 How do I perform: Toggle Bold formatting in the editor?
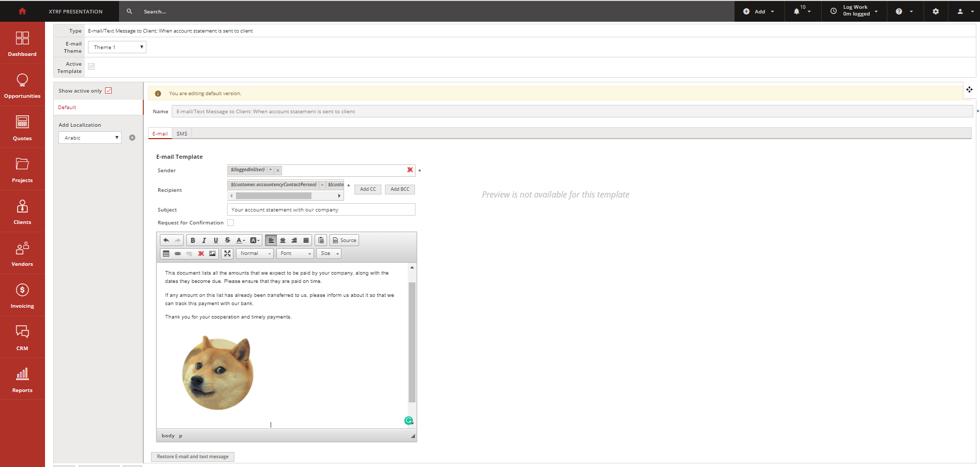coord(193,240)
